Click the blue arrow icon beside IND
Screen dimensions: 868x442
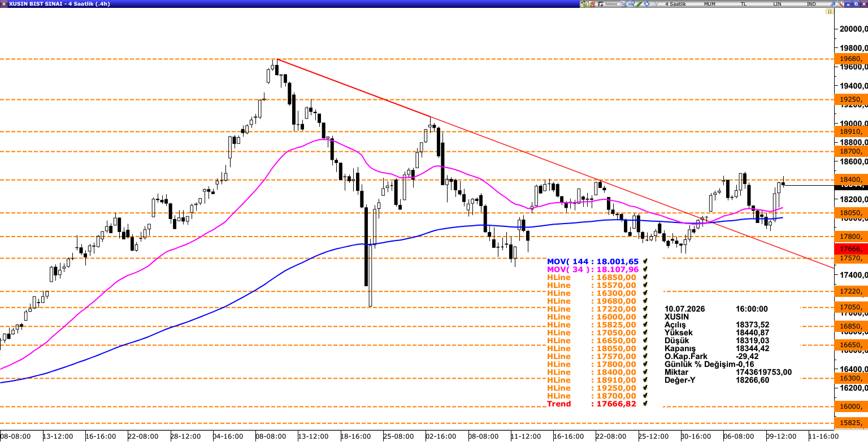pos(832,4)
